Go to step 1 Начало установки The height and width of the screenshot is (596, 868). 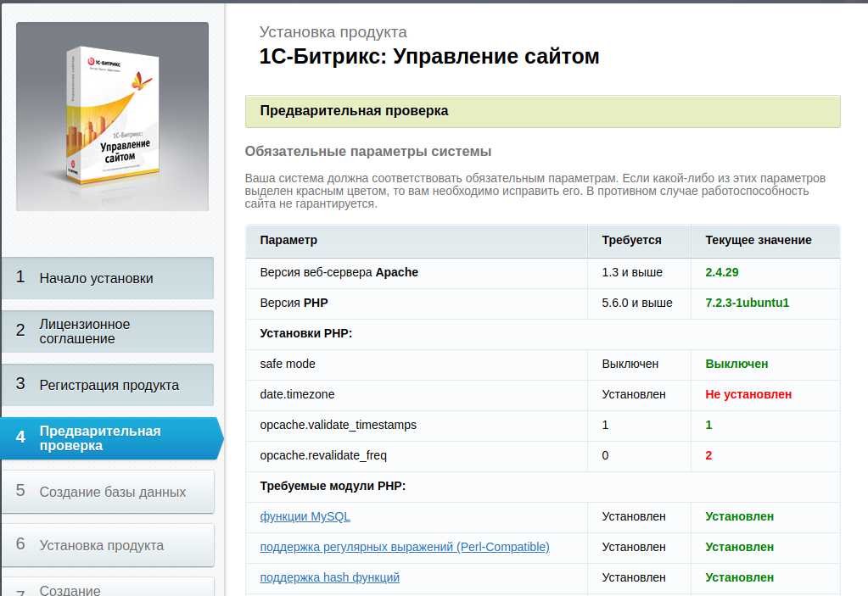(x=108, y=278)
